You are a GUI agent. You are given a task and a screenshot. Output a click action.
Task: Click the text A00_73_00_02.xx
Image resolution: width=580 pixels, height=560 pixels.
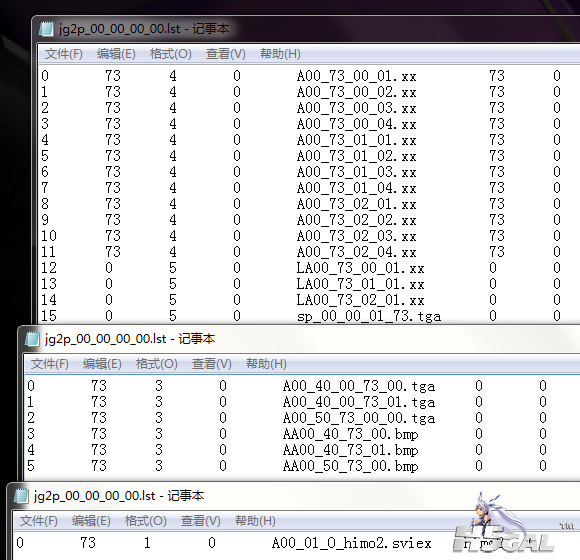(356, 92)
